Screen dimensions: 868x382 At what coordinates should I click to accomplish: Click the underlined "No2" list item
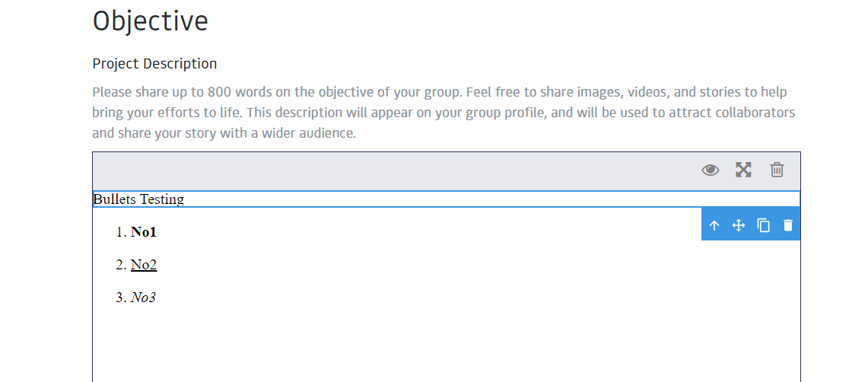(x=144, y=265)
